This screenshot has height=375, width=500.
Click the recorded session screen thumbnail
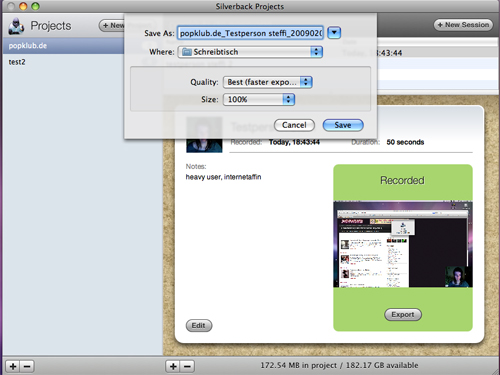[403, 244]
